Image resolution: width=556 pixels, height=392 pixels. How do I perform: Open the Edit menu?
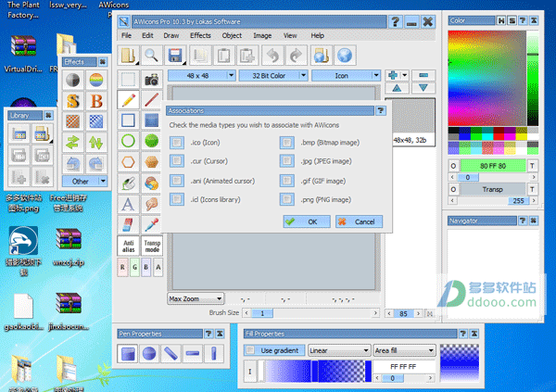coord(147,35)
